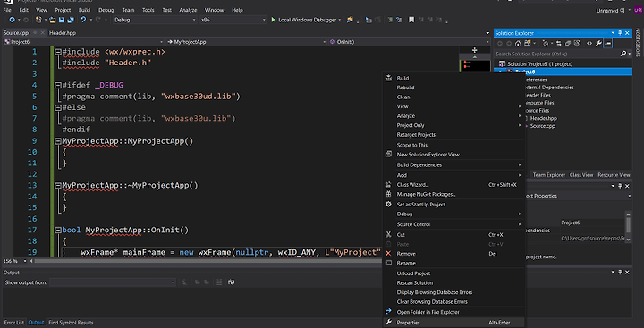The width and height of the screenshot is (644, 328).
Task: Click the View Code icon in Solution Explorer
Action: (x=589, y=43)
